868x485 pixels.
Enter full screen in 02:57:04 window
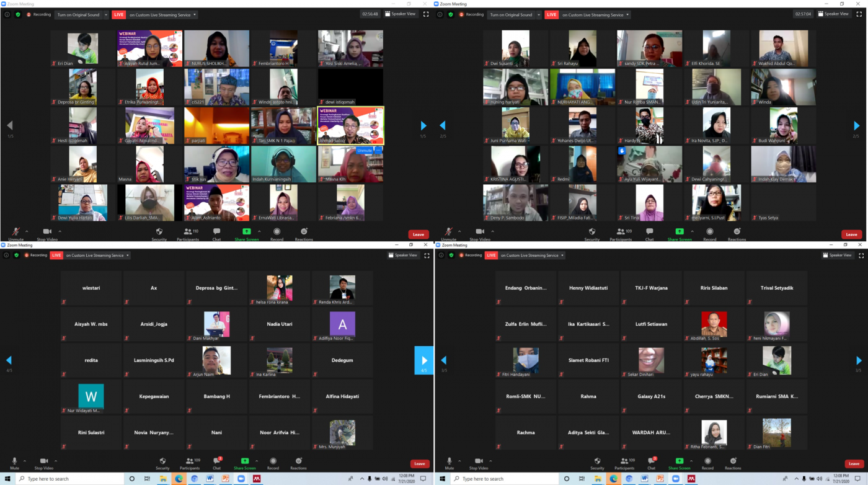pyautogui.click(x=860, y=14)
